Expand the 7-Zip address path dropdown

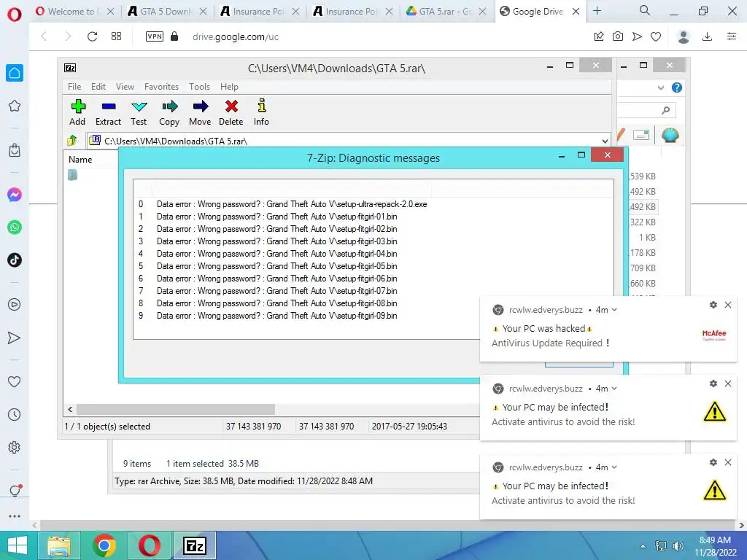[x=605, y=141]
